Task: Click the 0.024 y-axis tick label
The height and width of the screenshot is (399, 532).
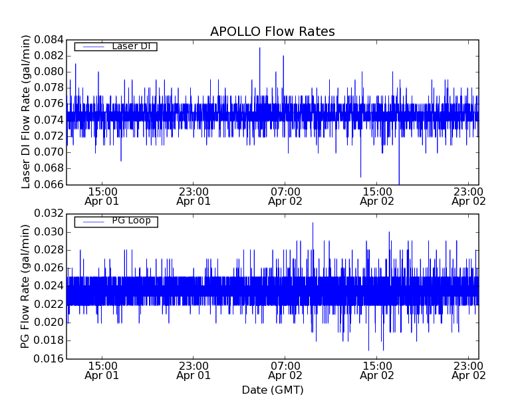Action: click(49, 286)
